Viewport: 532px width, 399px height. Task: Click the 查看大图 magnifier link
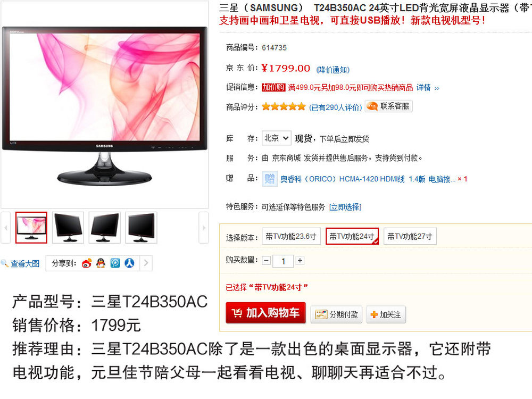point(20,264)
